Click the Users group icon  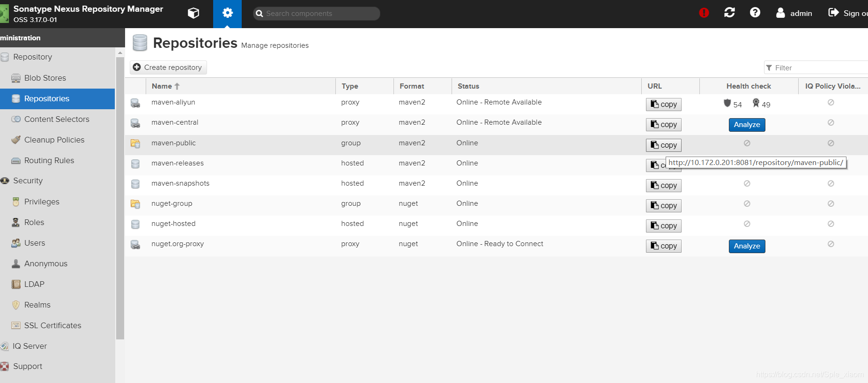click(x=16, y=243)
